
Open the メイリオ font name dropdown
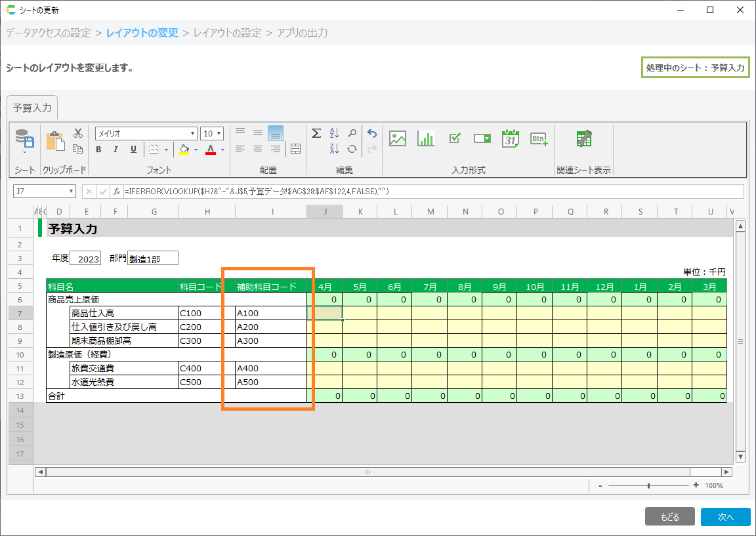coord(193,134)
